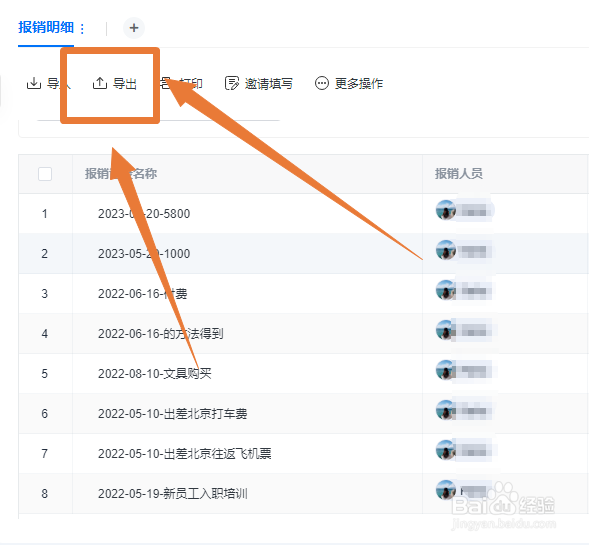
Task: Click avatar in row 7 报销人员
Action: [446, 450]
